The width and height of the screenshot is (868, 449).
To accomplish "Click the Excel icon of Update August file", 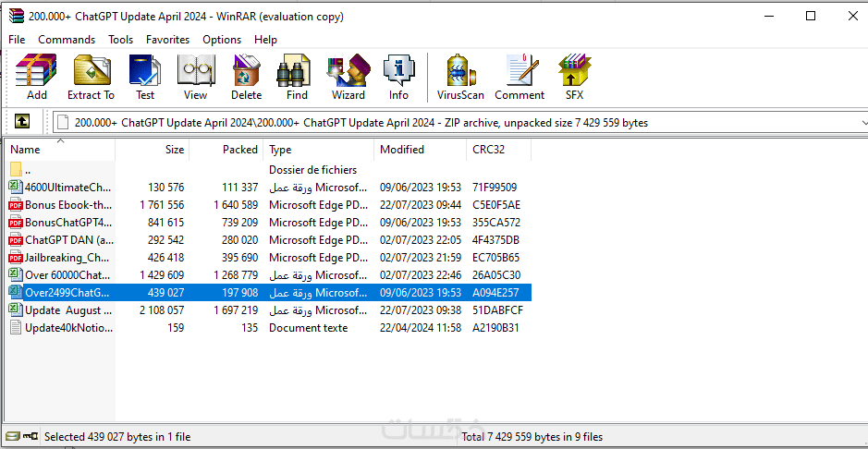I will pyautogui.click(x=16, y=309).
